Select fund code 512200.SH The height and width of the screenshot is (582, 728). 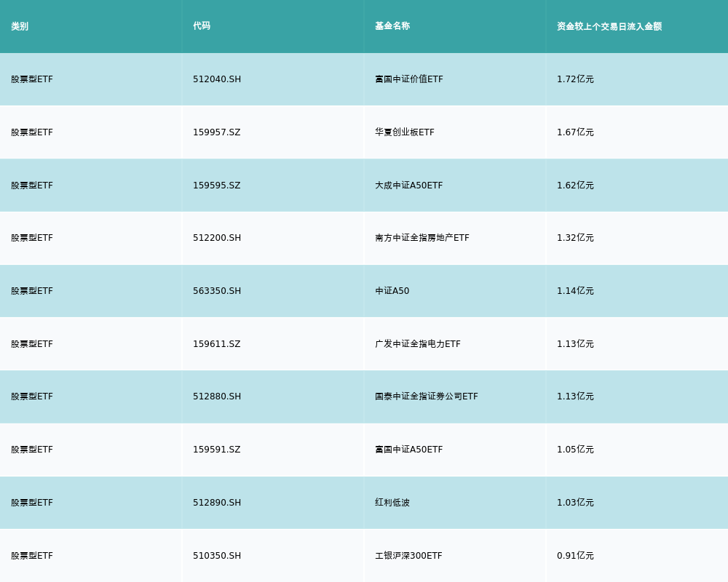[x=217, y=238]
